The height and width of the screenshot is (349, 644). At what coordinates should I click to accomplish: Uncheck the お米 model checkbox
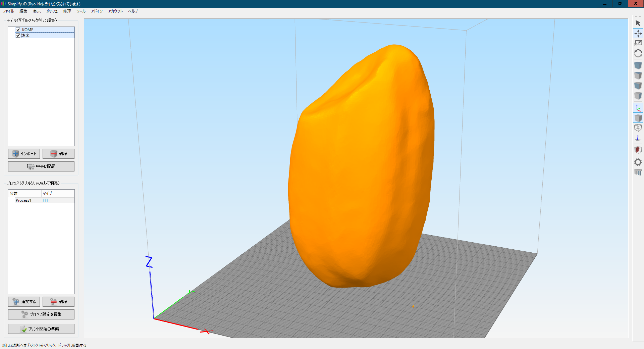[x=18, y=35]
